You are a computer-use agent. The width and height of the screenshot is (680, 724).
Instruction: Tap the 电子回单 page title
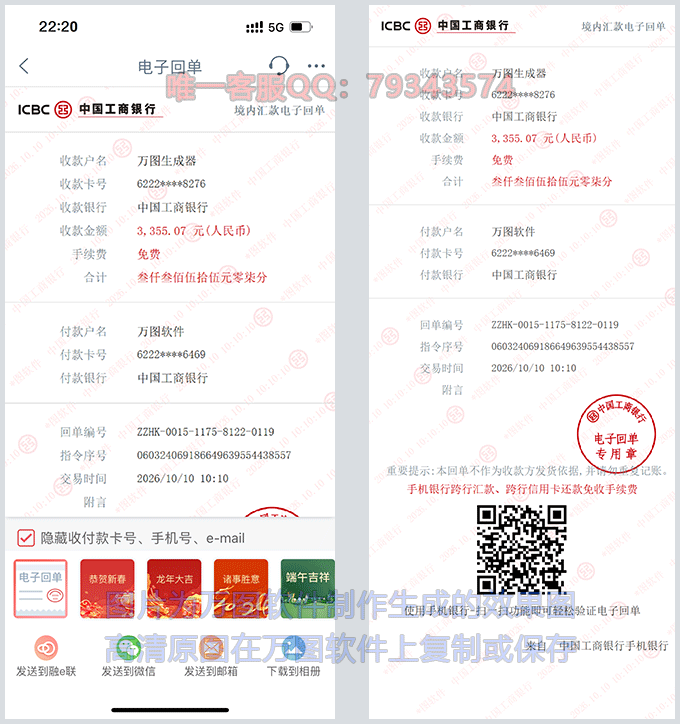(169, 67)
